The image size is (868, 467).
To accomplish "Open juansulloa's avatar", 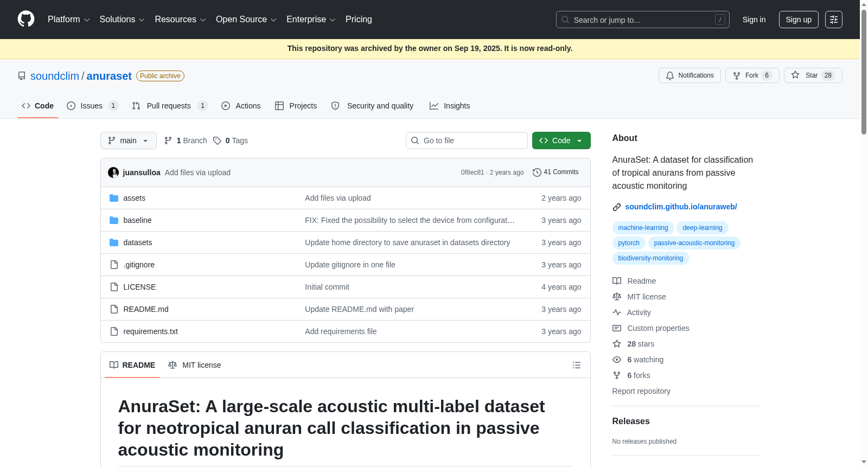I will point(113,172).
